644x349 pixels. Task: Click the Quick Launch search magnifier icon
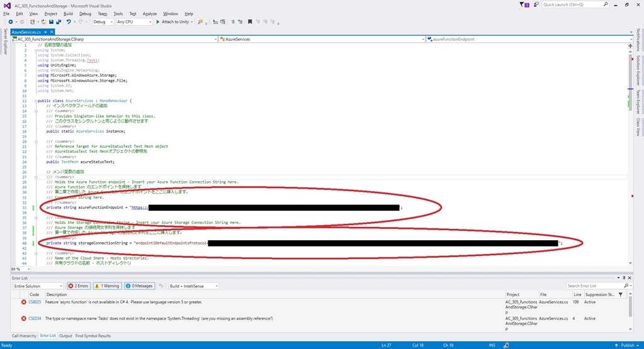(x=606, y=4)
